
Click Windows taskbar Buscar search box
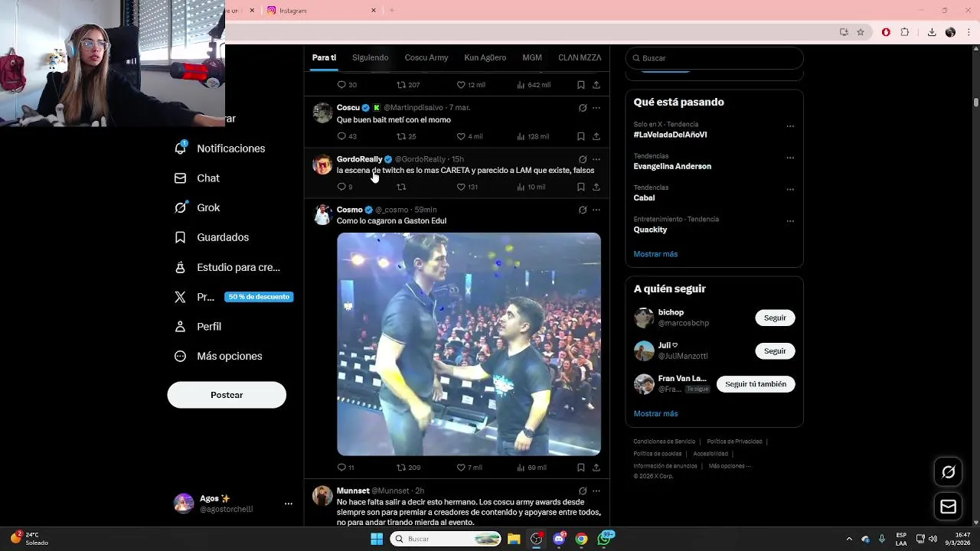[x=446, y=539]
